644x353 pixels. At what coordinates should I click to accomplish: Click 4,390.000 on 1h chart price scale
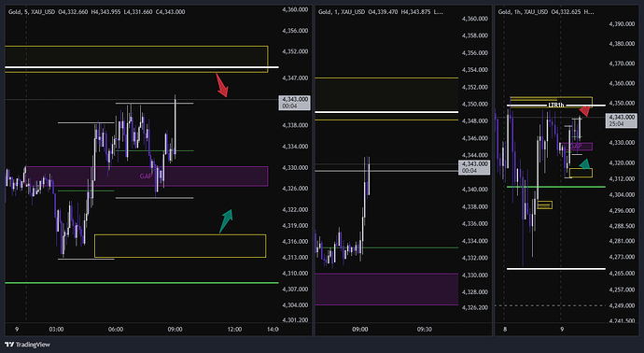pos(623,24)
